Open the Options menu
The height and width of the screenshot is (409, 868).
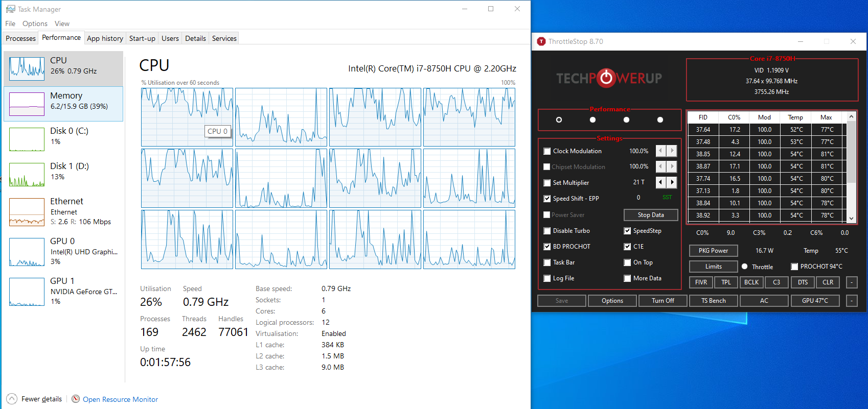35,23
